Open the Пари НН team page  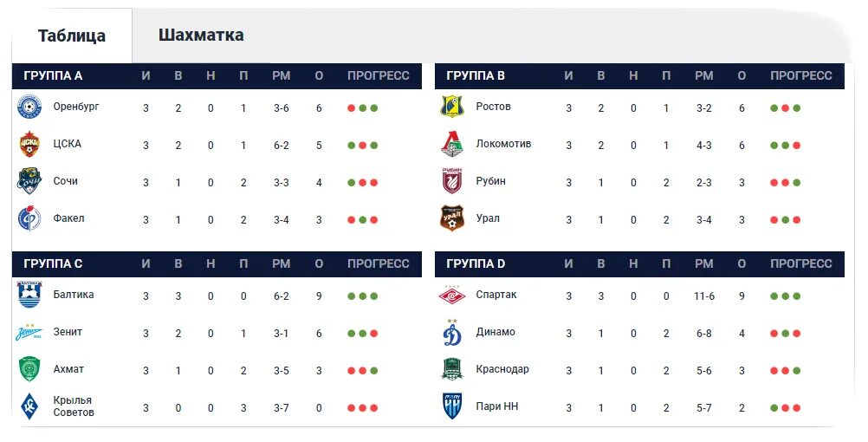(x=497, y=406)
